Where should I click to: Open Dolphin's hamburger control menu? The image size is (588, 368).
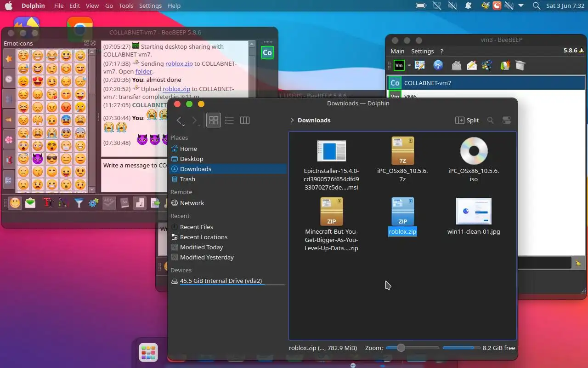[507, 120]
